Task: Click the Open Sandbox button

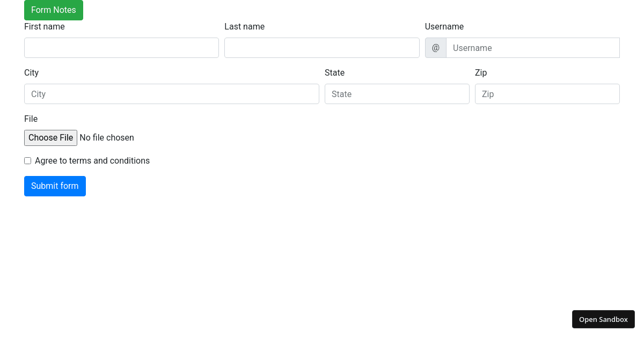Action: 603,319
